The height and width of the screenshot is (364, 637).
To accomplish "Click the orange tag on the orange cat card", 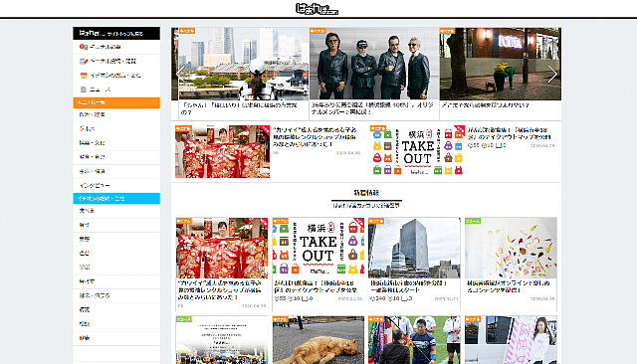I will [x=281, y=320].
